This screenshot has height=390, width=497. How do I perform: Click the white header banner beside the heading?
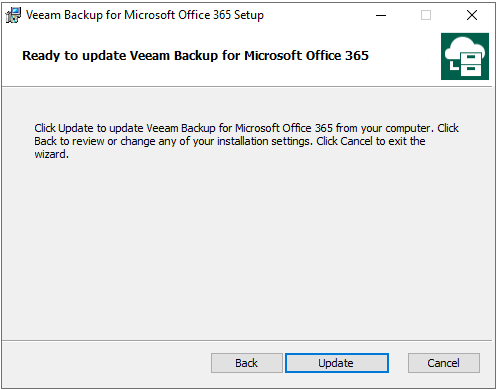404,56
